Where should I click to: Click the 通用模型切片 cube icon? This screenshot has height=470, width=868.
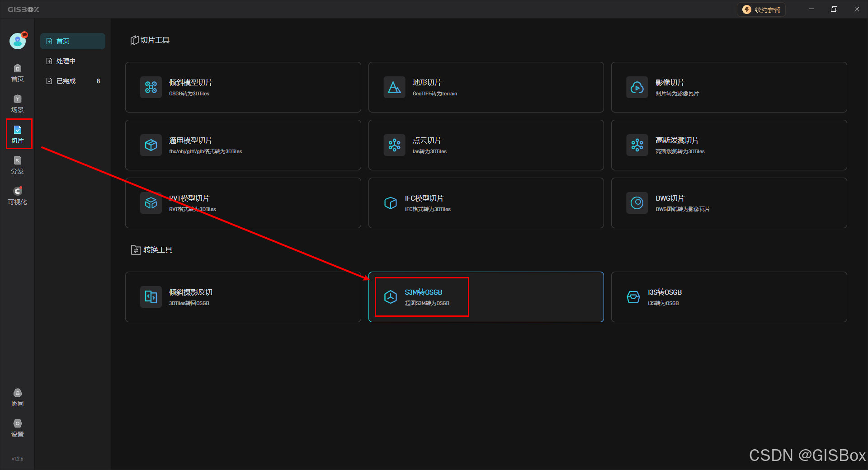tap(151, 145)
